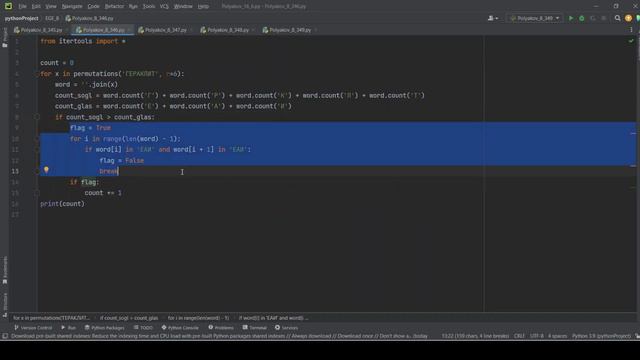Click the tool windows quick-access icon in status bar
The width and height of the screenshot is (640, 360).
click(5, 336)
